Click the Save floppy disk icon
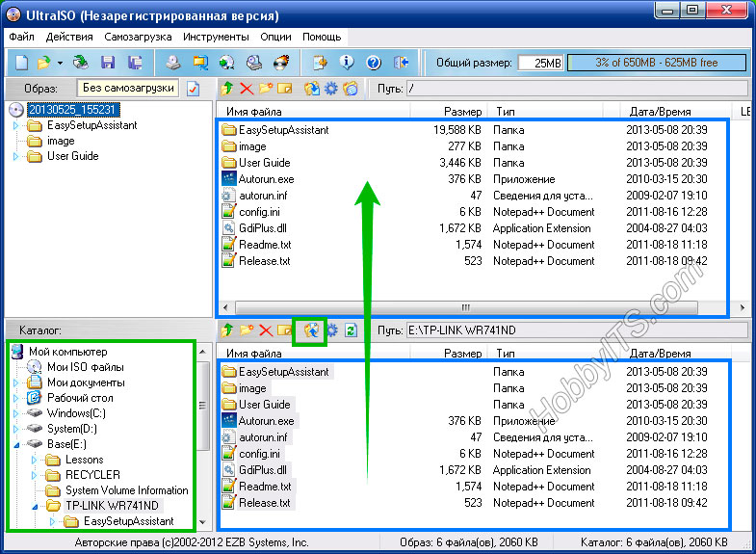Image resolution: width=756 pixels, height=554 pixels. click(108, 63)
